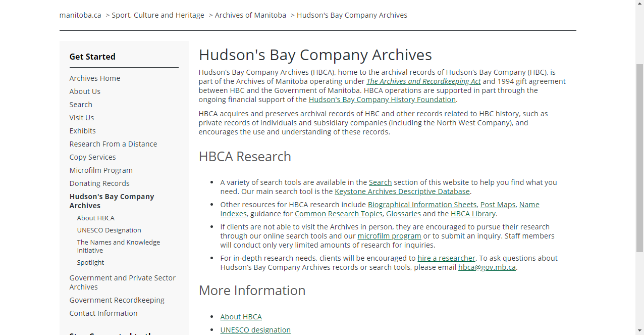This screenshot has height=335, width=644.
Task: Open The Archives and Recordkeeping Act link
Action: [x=423, y=81]
